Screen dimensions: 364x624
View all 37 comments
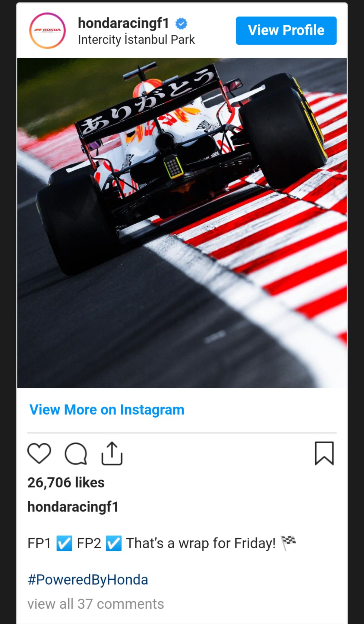pyautogui.click(x=95, y=604)
